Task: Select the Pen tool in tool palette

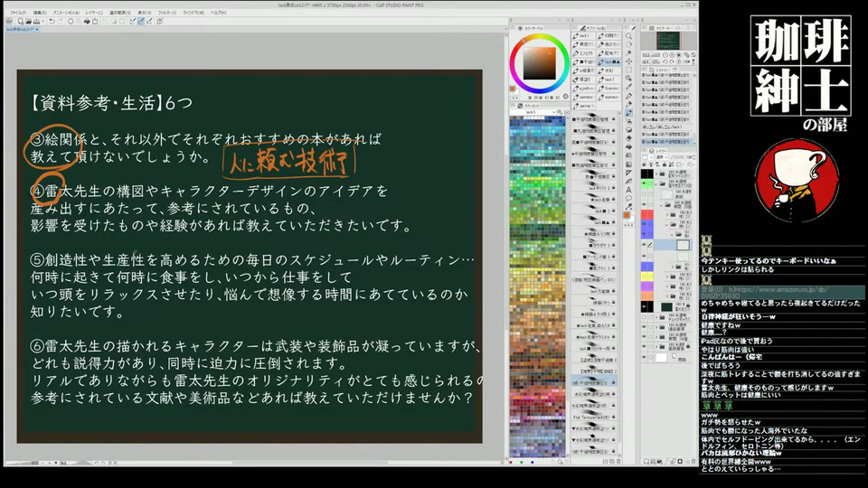Action: pos(628,96)
